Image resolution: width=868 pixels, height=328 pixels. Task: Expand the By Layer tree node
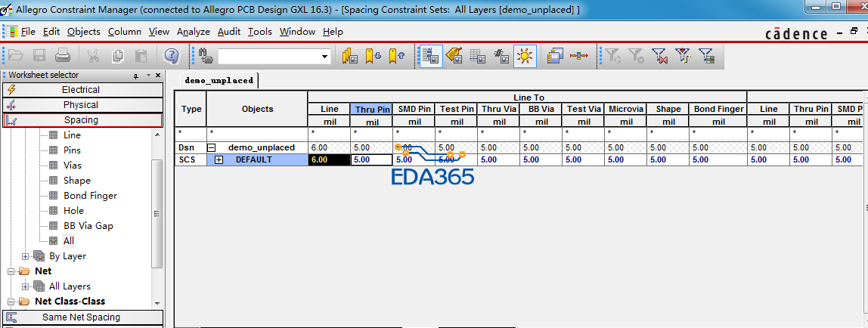click(x=25, y=256)
